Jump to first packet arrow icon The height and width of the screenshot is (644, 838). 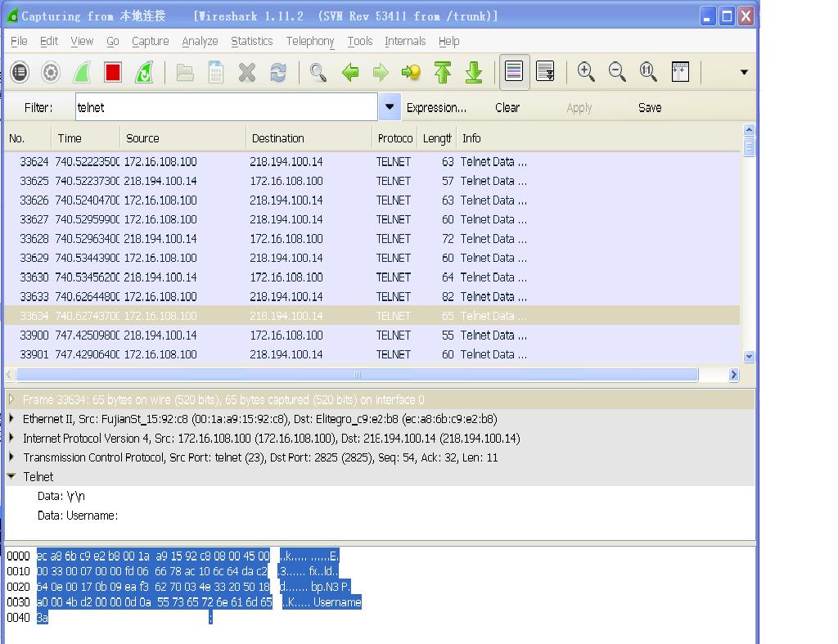(x=443, y=72)
